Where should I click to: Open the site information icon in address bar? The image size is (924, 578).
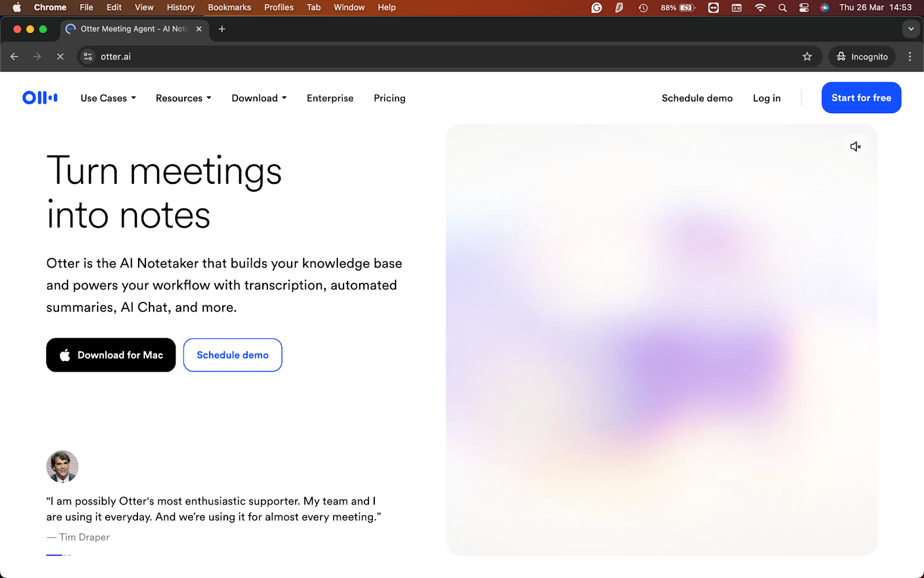point(88,57)
